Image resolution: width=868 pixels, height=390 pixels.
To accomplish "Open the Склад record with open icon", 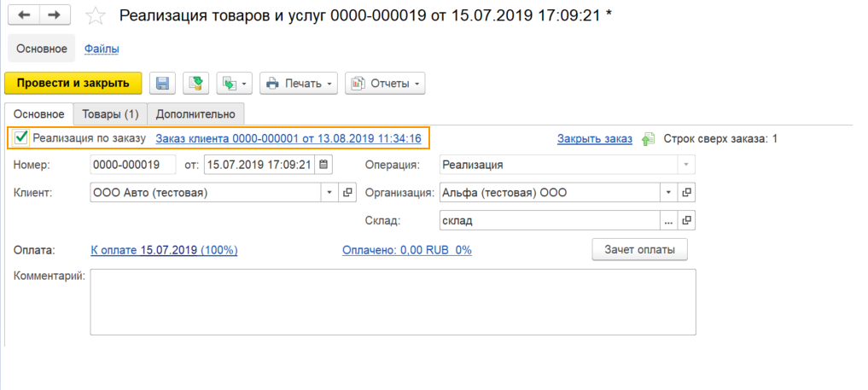I will pos(686,220).
